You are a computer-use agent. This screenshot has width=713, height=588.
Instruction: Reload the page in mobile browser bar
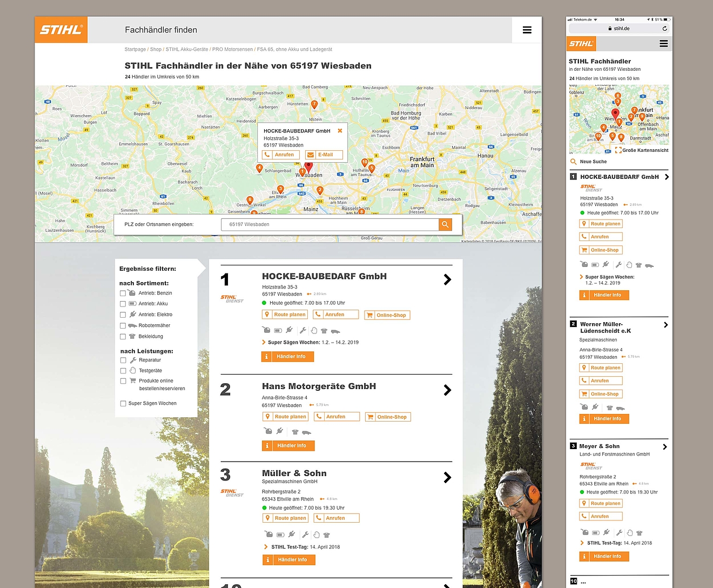[665, 29]
